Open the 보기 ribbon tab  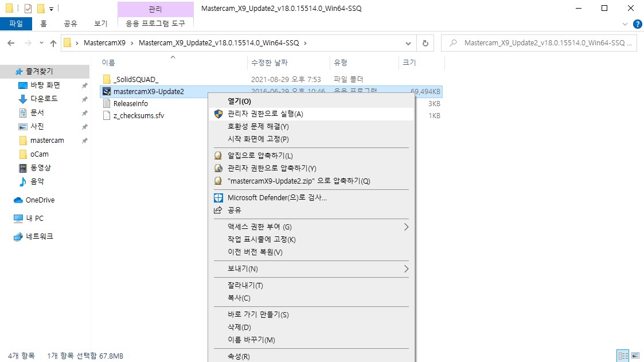(100, 24)
